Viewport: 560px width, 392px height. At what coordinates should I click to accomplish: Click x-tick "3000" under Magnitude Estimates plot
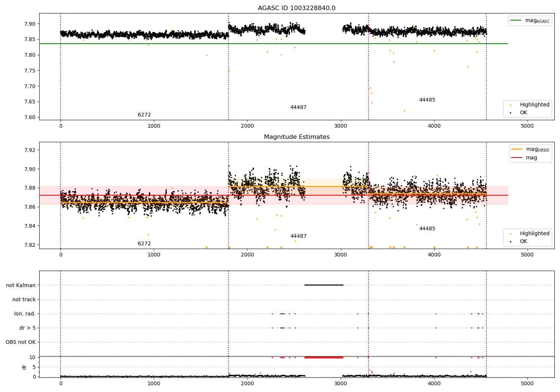coord(340,255)
